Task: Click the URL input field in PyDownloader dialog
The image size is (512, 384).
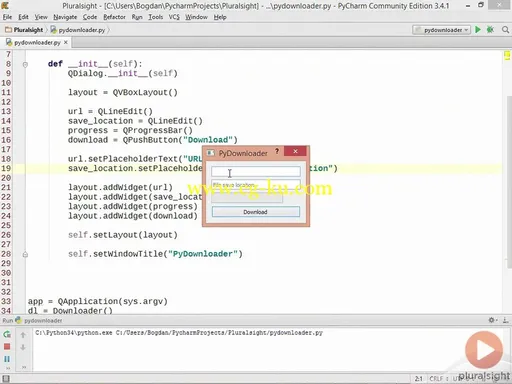Action: pyautogui.click(x=256, y=172)
